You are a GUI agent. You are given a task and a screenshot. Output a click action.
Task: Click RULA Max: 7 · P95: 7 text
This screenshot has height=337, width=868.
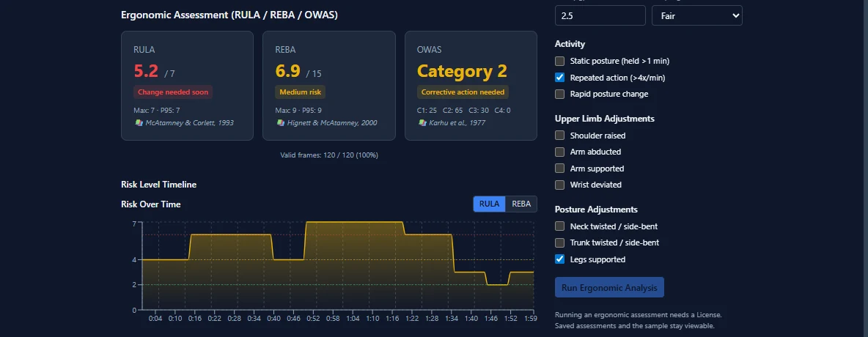click(x=157, y=110)
